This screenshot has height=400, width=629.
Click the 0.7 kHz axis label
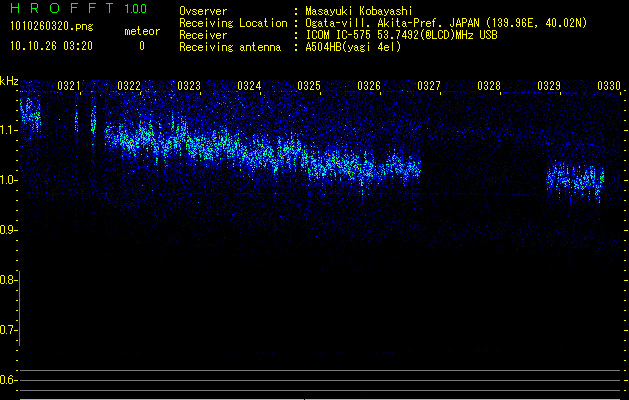click(8, 330)
